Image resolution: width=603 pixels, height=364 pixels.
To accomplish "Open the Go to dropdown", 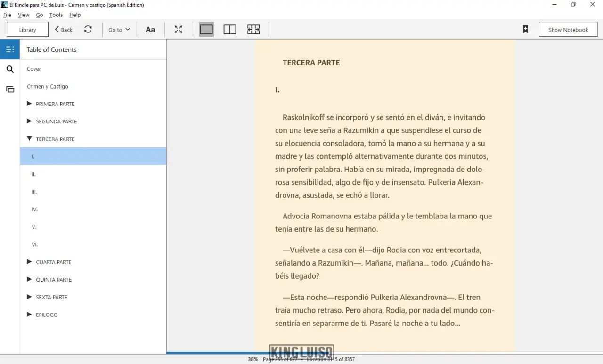I will [x=119, y=30].
